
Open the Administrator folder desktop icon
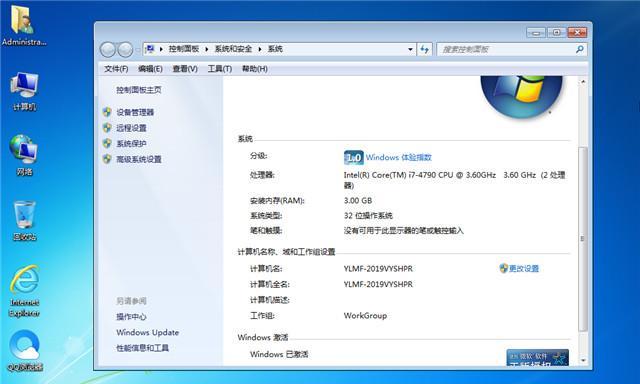point(23,24)
